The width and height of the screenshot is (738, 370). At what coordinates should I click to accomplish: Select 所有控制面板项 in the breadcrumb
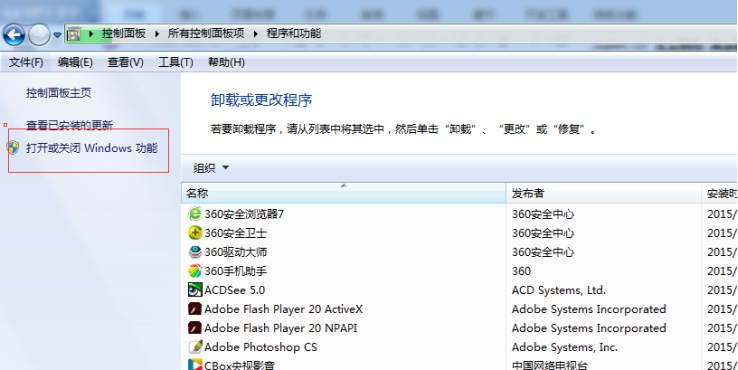[206, 33]
